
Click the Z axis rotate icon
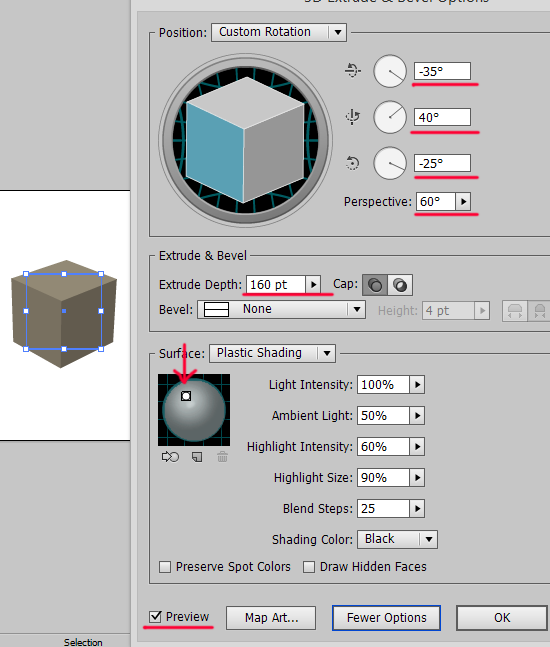tap(352, 163)
